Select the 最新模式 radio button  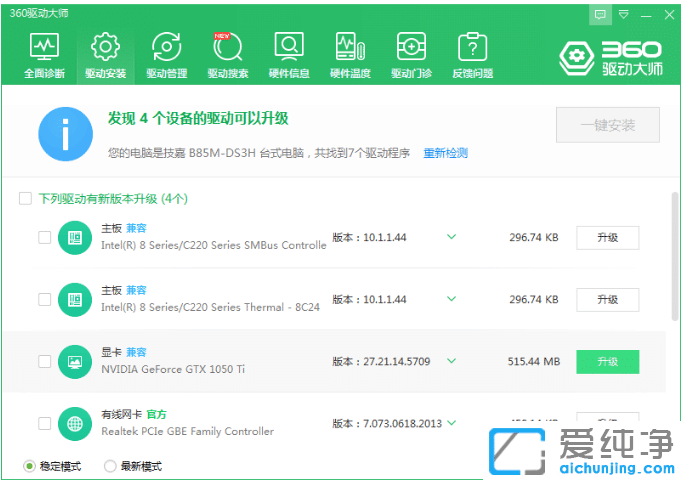tap(110, 466)
